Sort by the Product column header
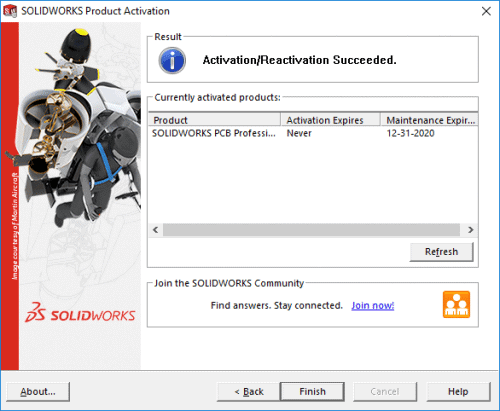This screenshot has height=411, width=500. pyautogui.click(x=214, y=120)
